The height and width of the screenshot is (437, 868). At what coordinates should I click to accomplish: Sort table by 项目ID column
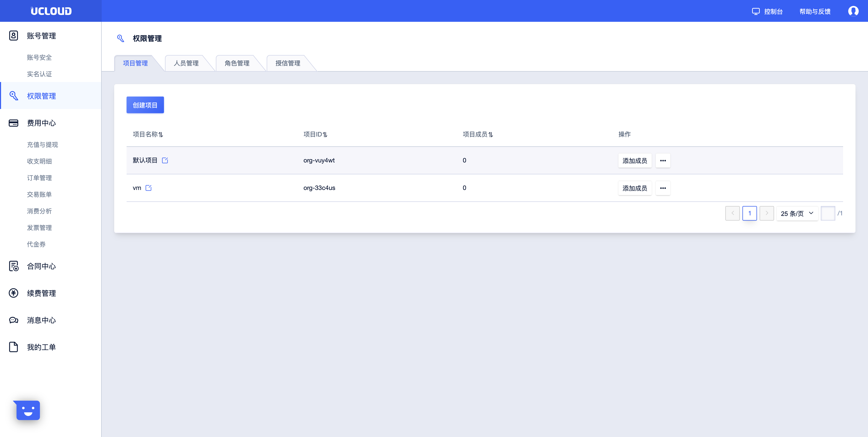(325, 134)
